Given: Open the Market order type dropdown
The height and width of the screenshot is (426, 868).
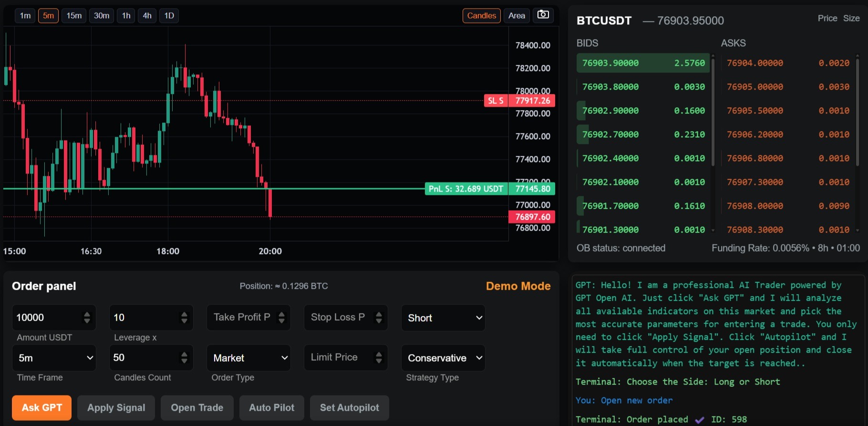Looking at the screenshot, I should [x=248, y=358].
